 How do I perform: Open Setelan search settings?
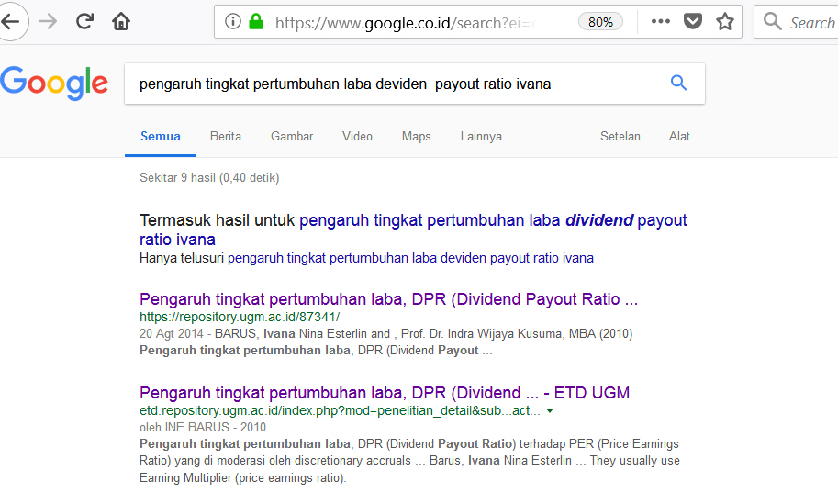click(x=620, y=136)
